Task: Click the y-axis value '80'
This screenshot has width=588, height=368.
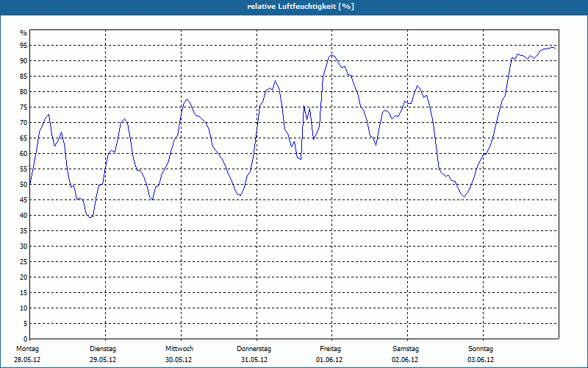Action: (x=24, y=91)
